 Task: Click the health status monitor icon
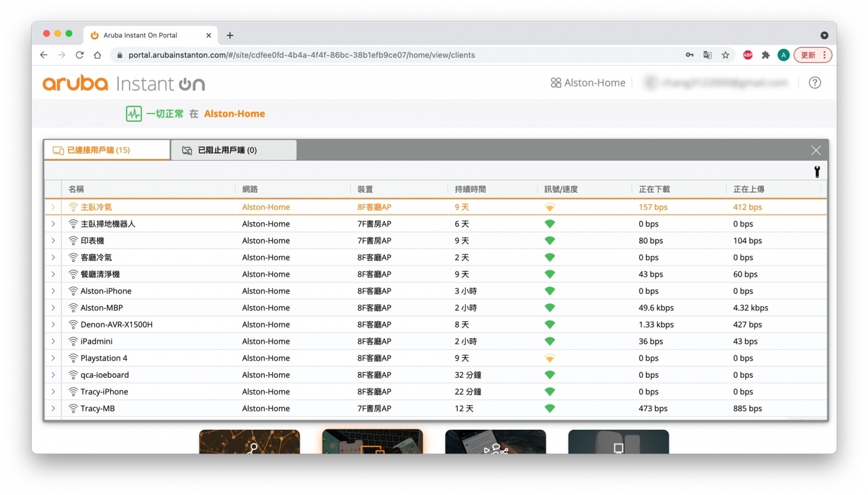pyautogui.click(x=134, y=114)
